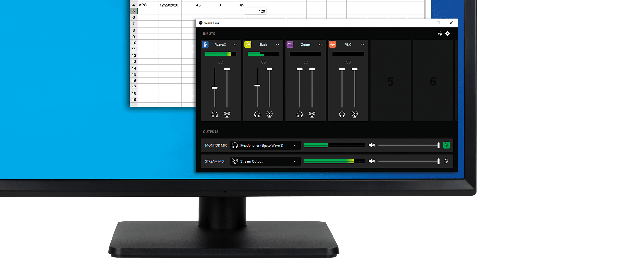Select spreadsheet row header 19
Screen dimensions: 644x258
134,100
